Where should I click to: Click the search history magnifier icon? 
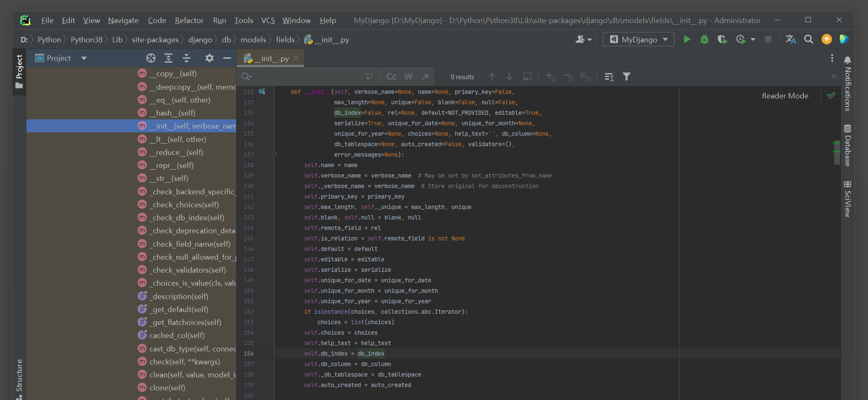(x=246, y=77)
